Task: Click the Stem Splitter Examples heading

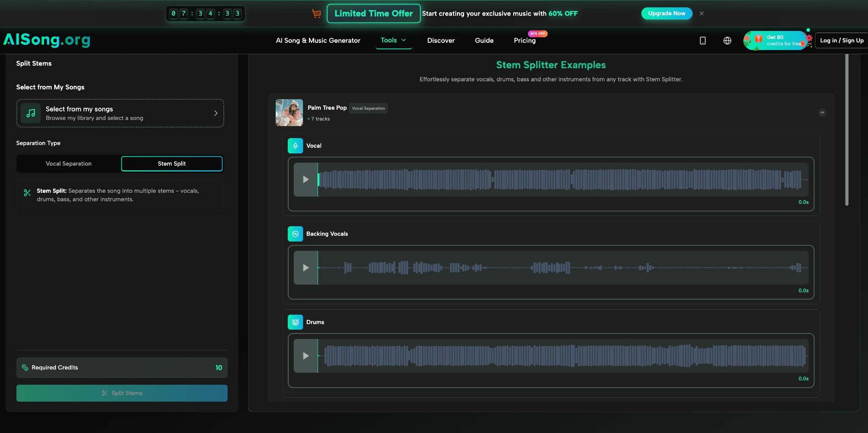Action: (x=551, y=65)
